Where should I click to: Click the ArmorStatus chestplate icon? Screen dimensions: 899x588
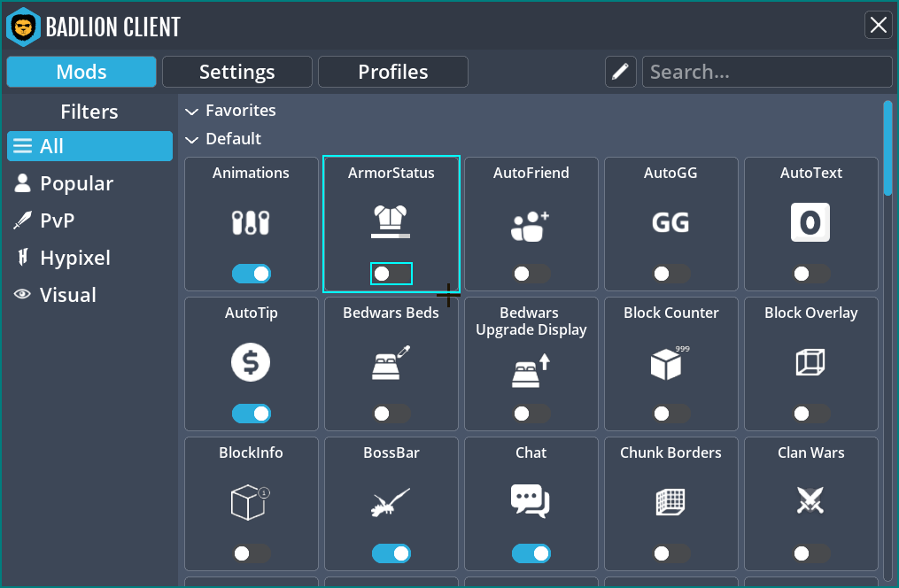point(391,221)
